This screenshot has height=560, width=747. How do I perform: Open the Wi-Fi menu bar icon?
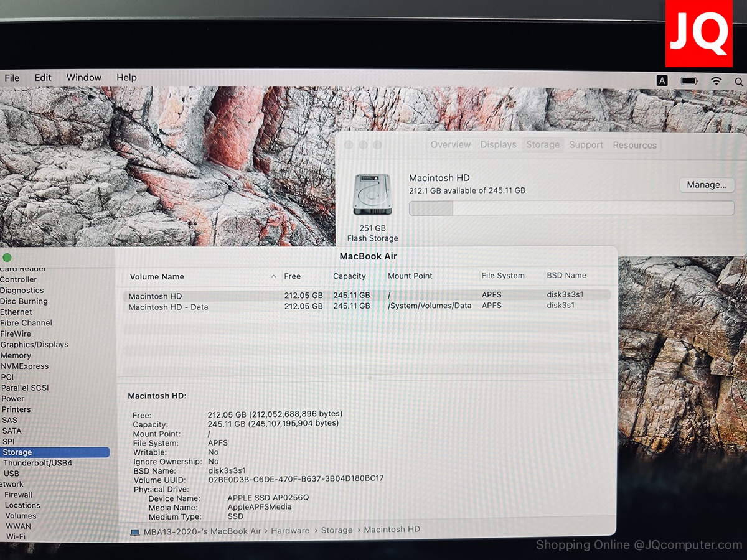(716, 81)
